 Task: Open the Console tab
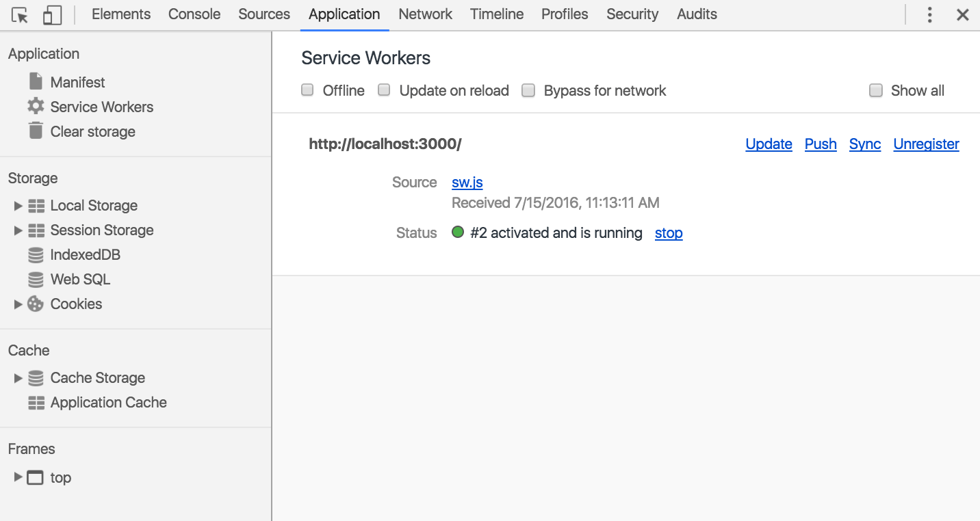click(x=194, y=14)
